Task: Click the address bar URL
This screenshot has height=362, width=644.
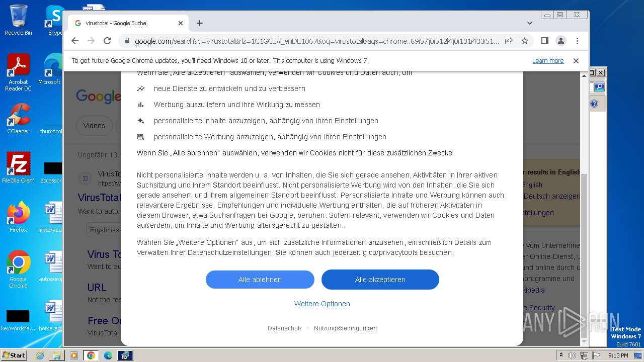Action: 317,41
